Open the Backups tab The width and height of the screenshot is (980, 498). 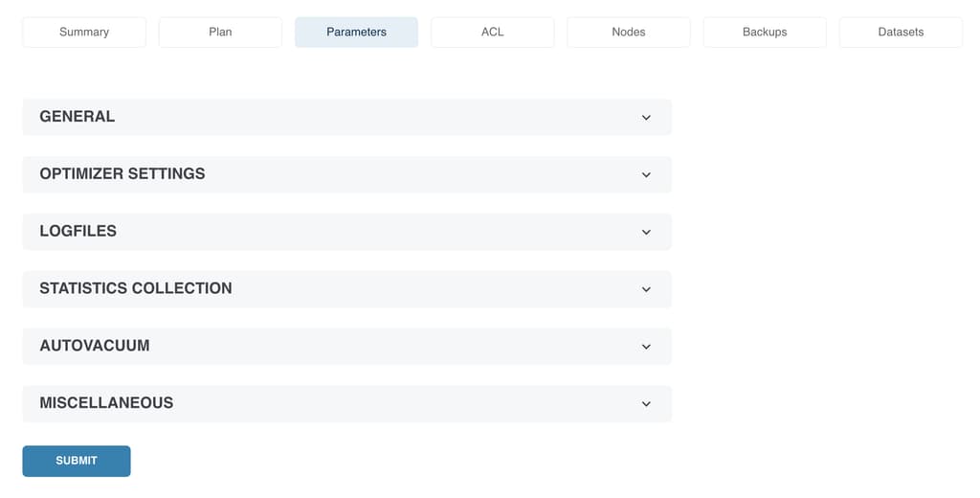click(765, 32)
